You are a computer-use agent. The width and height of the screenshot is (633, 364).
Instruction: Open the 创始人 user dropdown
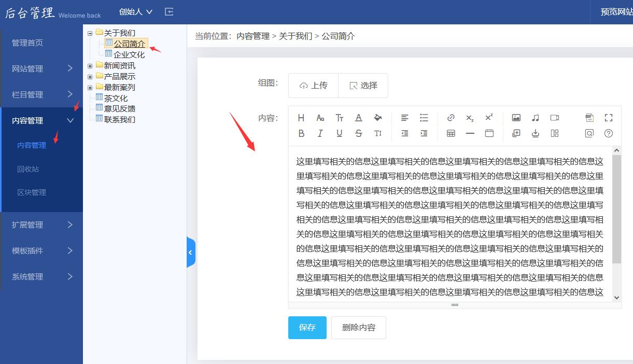tap(135, 12)
